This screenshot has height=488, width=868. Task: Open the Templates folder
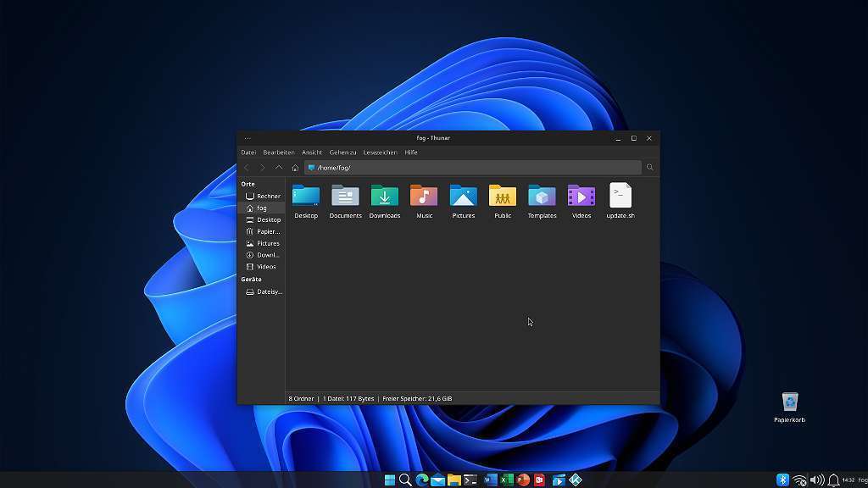point(542,197)
